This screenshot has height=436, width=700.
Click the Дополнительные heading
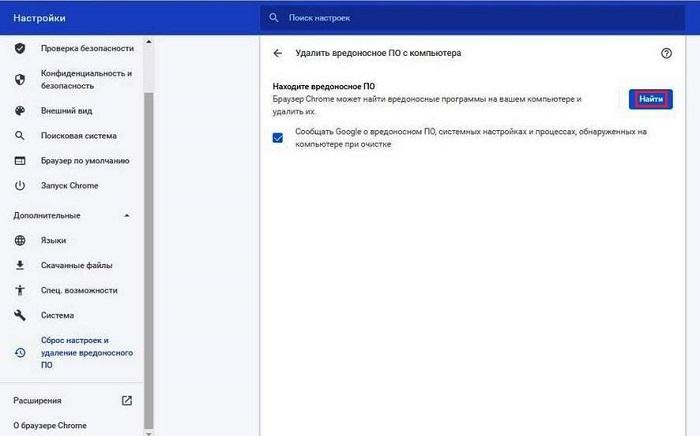pos(47,216)
